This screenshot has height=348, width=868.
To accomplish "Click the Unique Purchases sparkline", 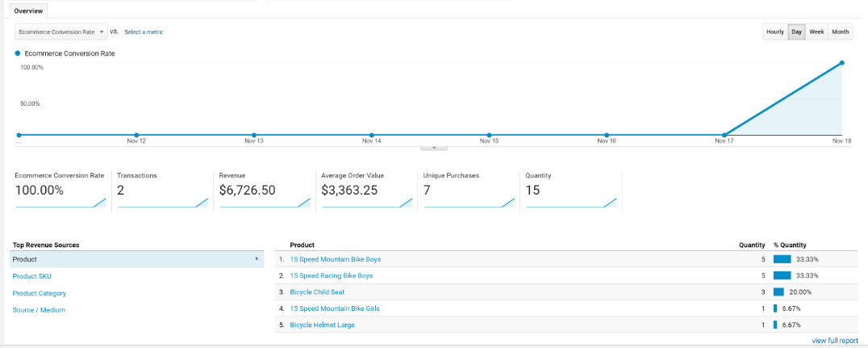I will pos(468,203).
